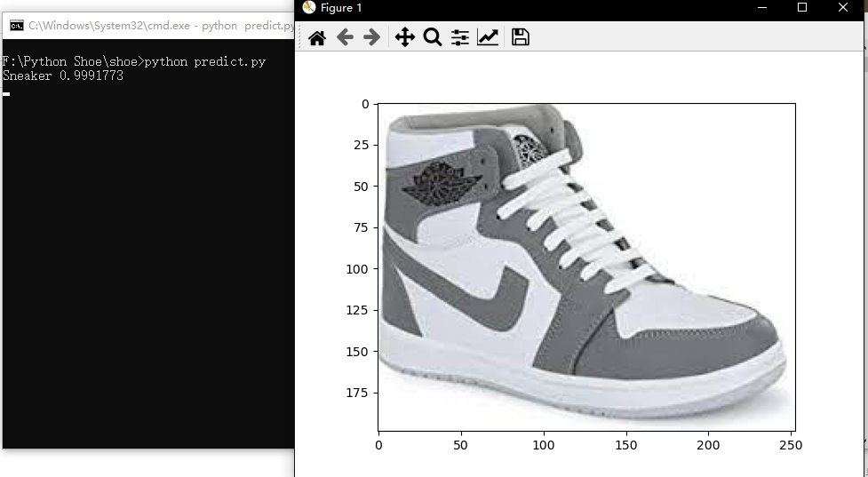This screenshot has width=868, height=477.
Task: Activate the Zoom to rectangle magnifier
Action: [433, 37]
